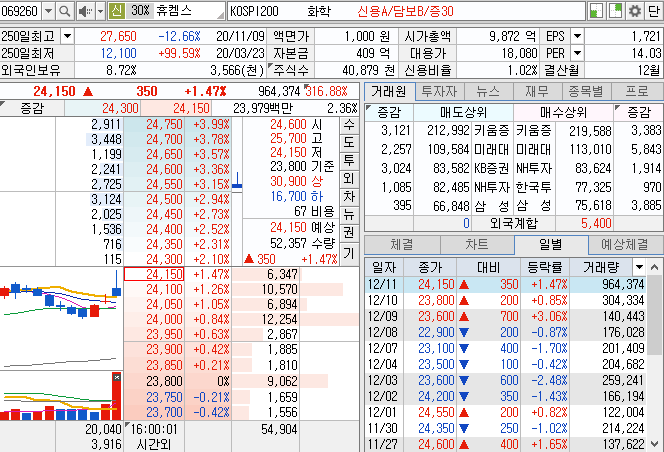Click the stock search magnifier icon
Image resolution: width=664 pixels, height=452 pixels.
pos(65,11)
